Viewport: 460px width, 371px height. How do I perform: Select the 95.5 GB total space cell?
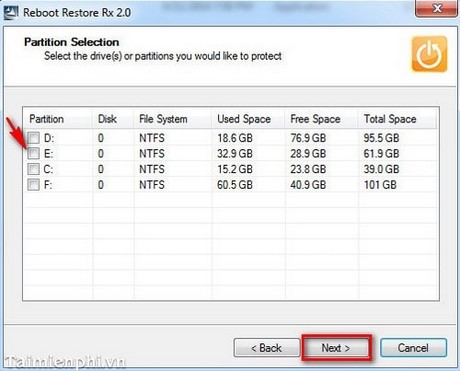click(382, 138)
